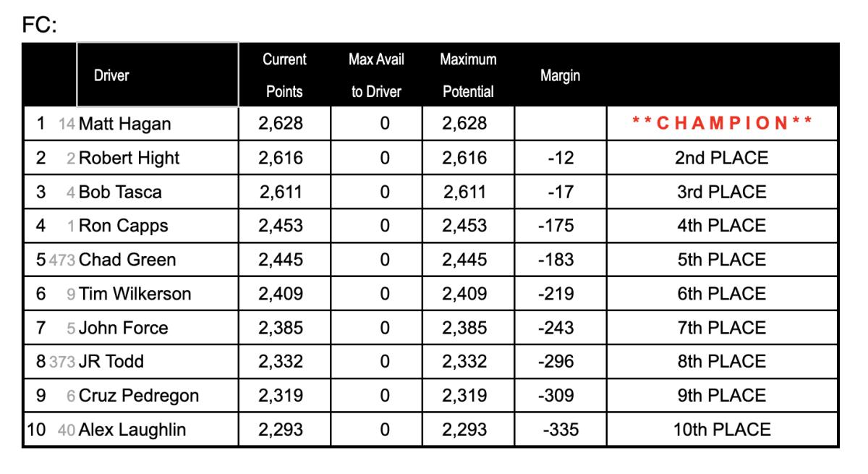868x474 pixels.
Task: Click the Max Avail to Driver header
Action: (x=376, y=75)
